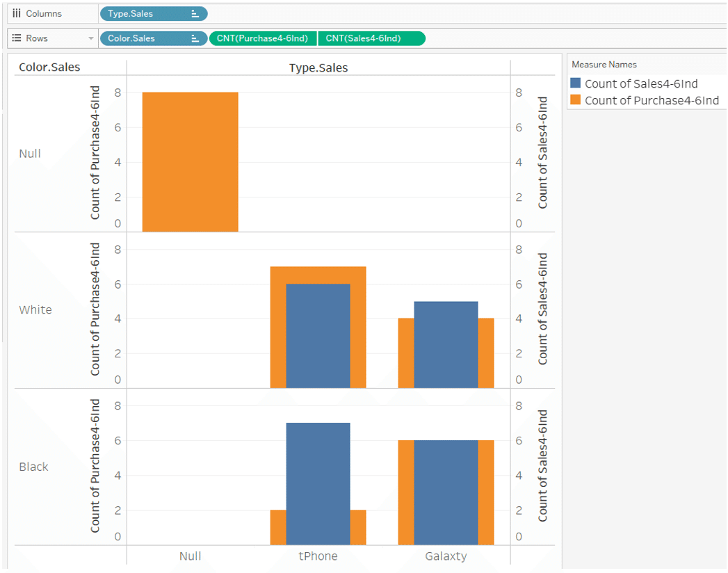Click blue Galaxty bar in Black row
728x573 pixels.
coord(446,492)
